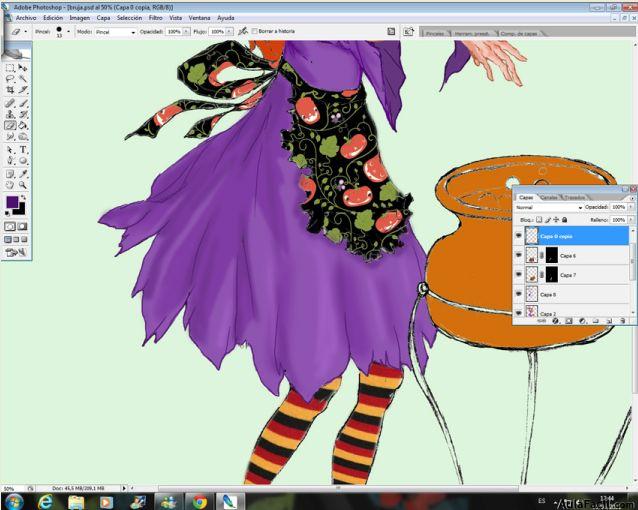Select the Dodge tool

coord(23,136)
